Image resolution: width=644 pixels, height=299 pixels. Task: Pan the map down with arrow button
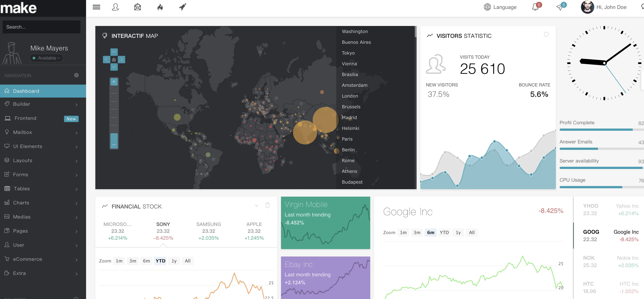pos(114,67)
